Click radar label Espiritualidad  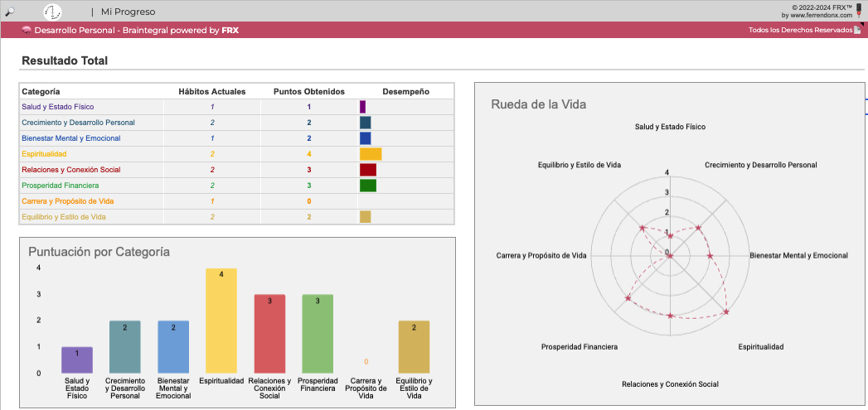(x=761, y=347)
